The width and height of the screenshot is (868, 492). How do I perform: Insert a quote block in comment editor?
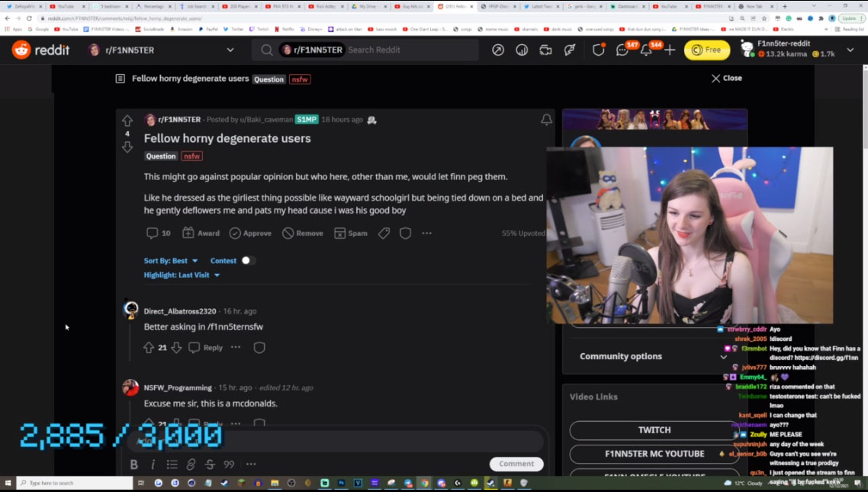tap(229, 465)
